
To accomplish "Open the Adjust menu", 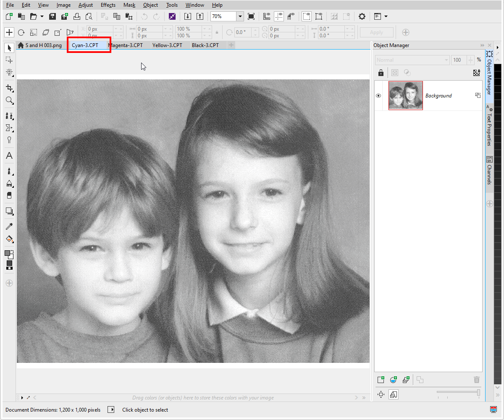I will coord(85,5).
